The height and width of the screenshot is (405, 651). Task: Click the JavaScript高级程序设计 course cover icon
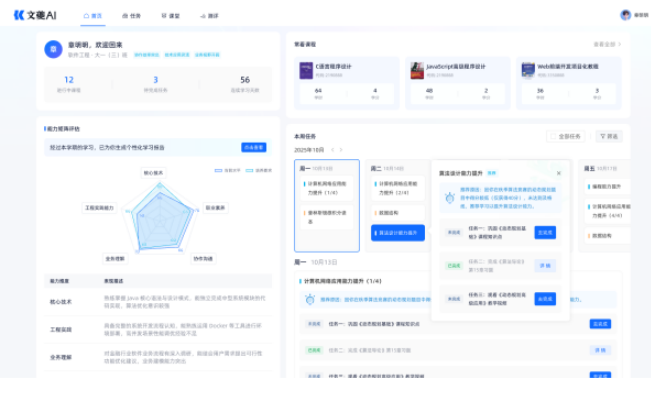pos(416,70)
